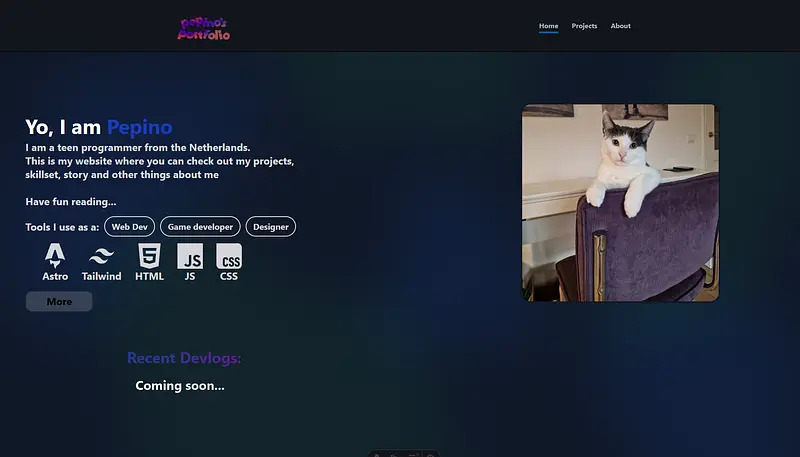Click the More button

point(59,301)
